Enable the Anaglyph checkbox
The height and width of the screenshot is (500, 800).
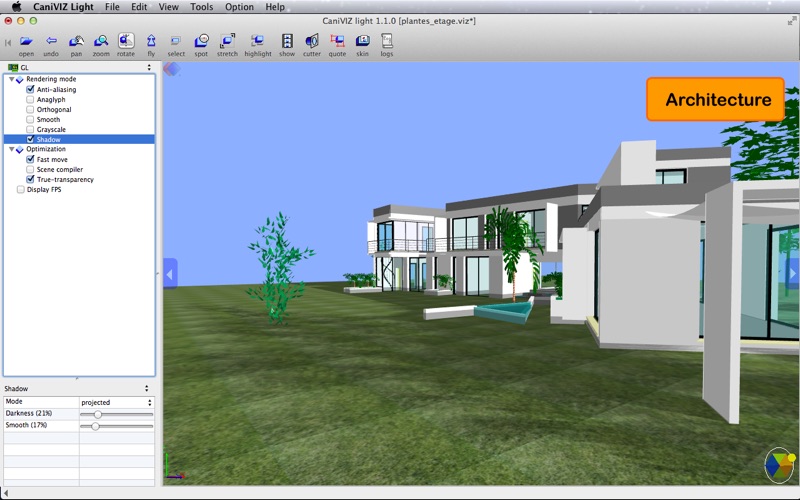coord(30,99)
